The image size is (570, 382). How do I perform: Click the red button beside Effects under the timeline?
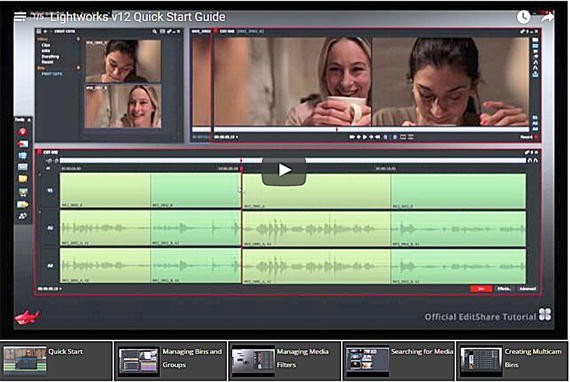click(x=481, y=289)
